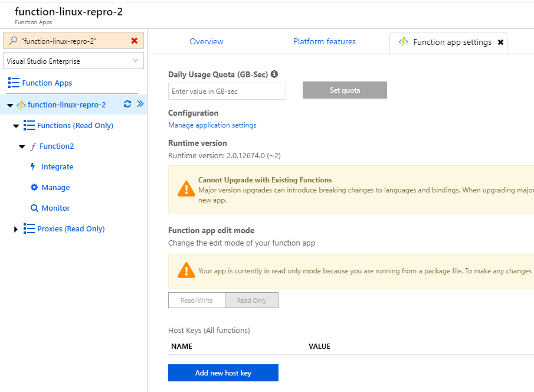The height and width of the screenshot is (392, 534).
Task: Open Manage application settings link
Action: pos(212,125)
